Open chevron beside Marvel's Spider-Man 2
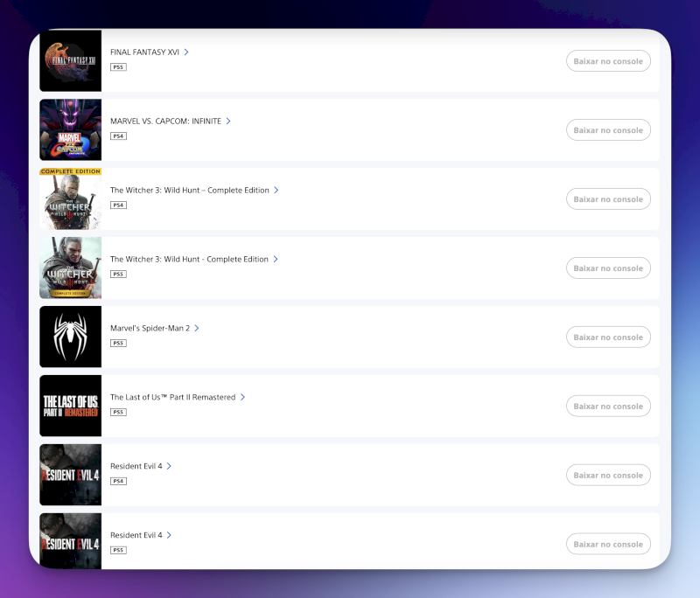 [x=196, y=328]
